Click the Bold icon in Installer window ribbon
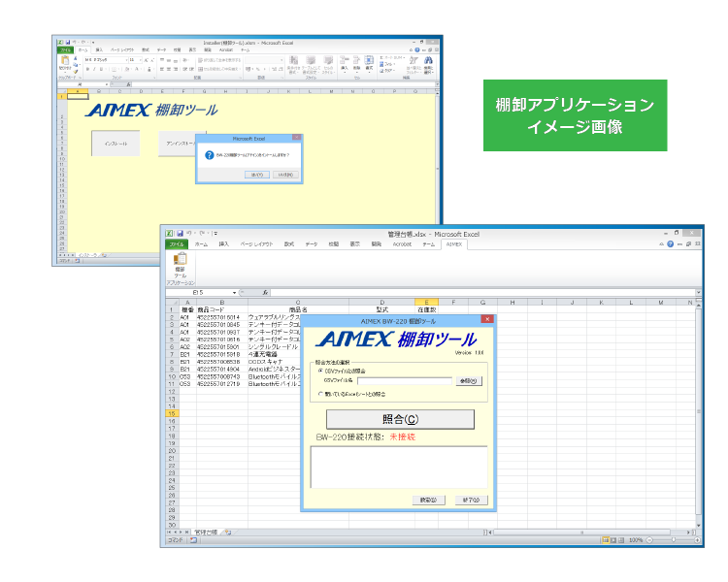 pyautogui.click(x=87, y=69)
